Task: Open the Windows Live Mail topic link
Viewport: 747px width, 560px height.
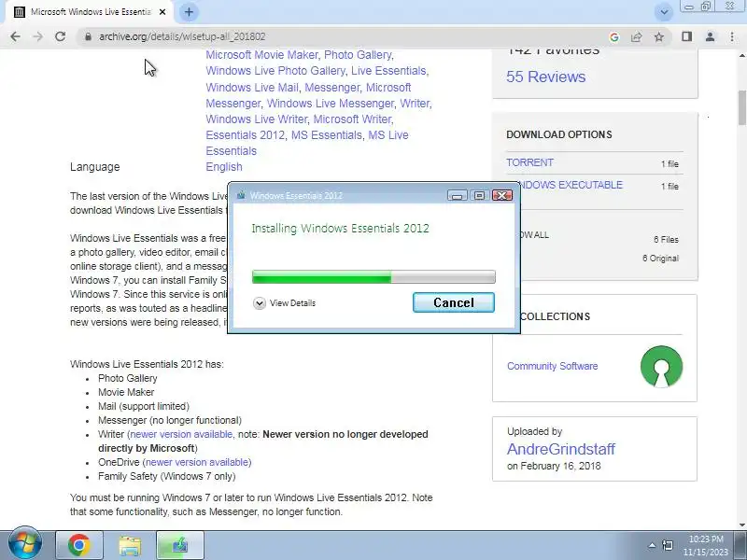Action: point(252,88)
